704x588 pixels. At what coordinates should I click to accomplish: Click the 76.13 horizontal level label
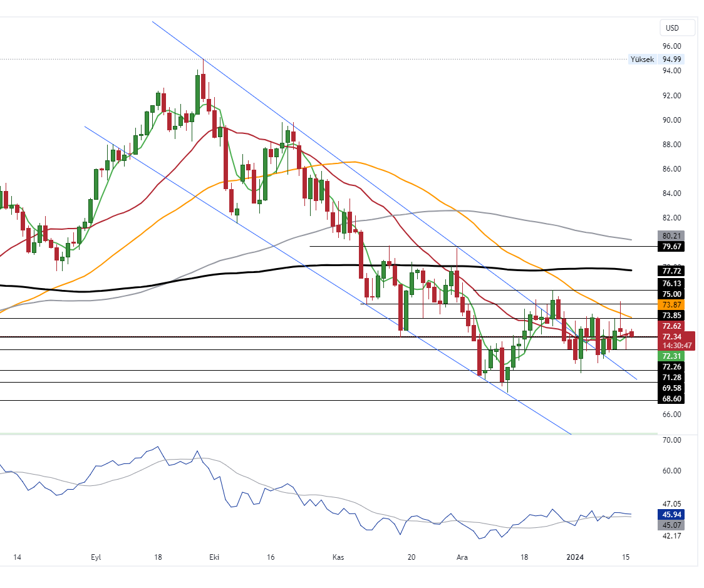click(x=671, y=283)
